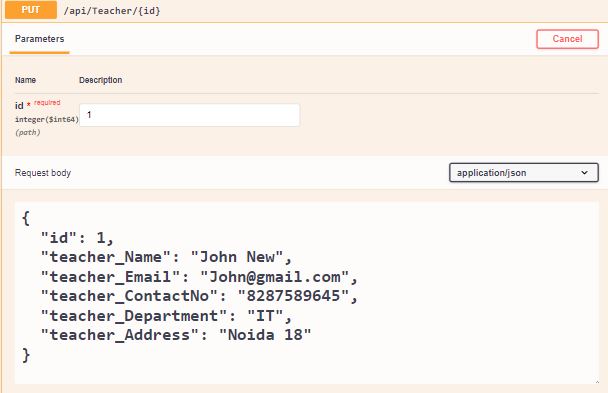Screen dimensions: 608x393
Task: Click the request body textarea resize handle
Action: point(597,382)
